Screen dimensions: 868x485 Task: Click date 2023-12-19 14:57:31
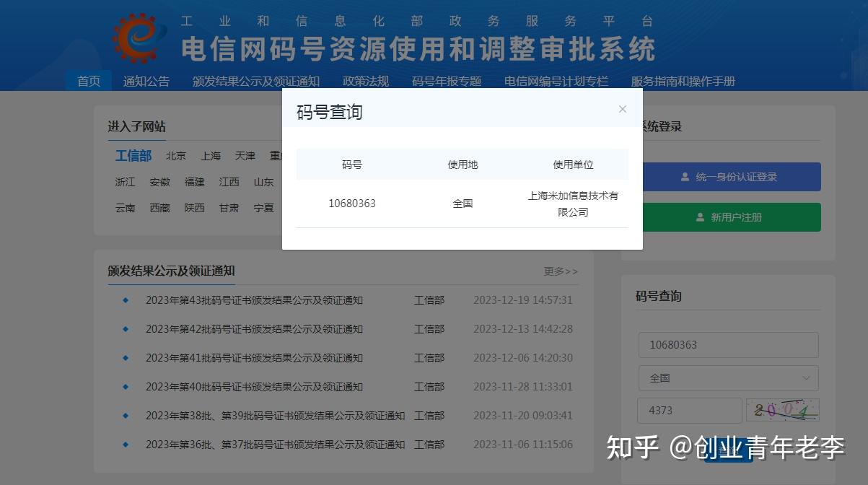[x=523, y=300]
